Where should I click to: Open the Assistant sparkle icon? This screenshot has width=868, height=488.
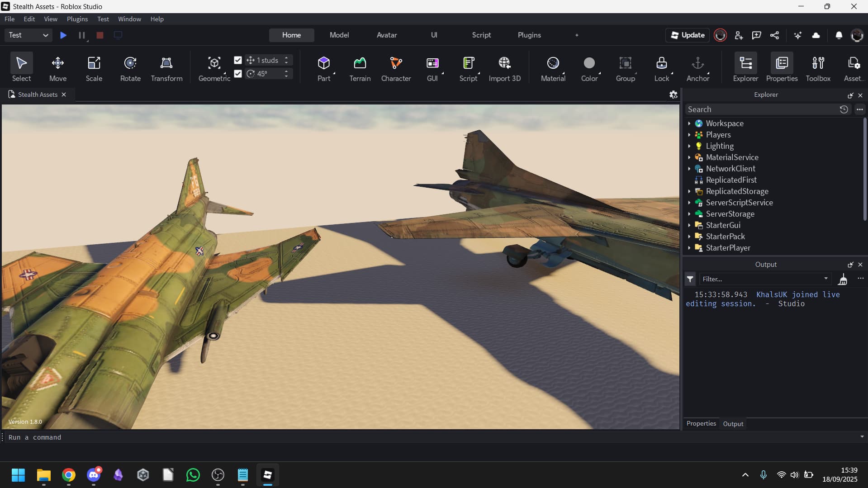coord(798,35)
